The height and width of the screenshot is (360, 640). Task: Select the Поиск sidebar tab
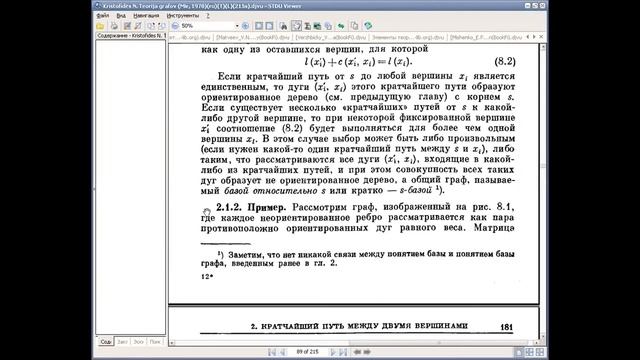155,342
